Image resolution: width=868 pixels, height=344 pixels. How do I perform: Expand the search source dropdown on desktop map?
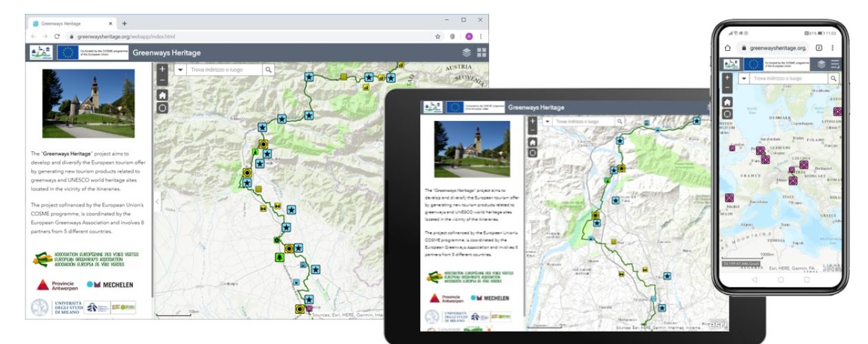180,69
